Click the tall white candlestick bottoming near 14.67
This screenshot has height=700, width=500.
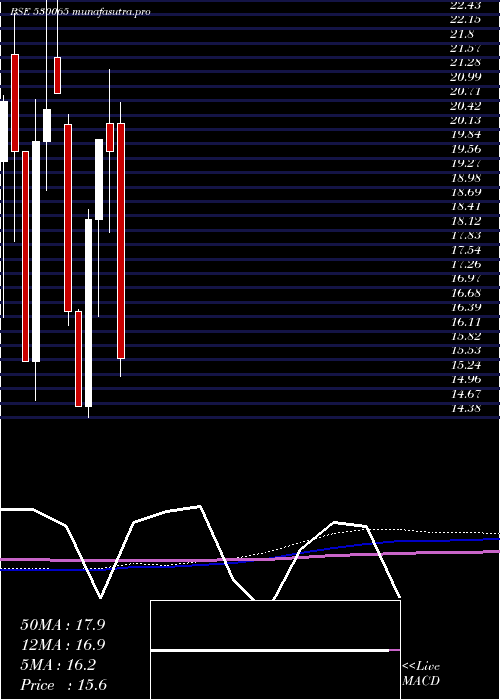(x=88, y=313)
